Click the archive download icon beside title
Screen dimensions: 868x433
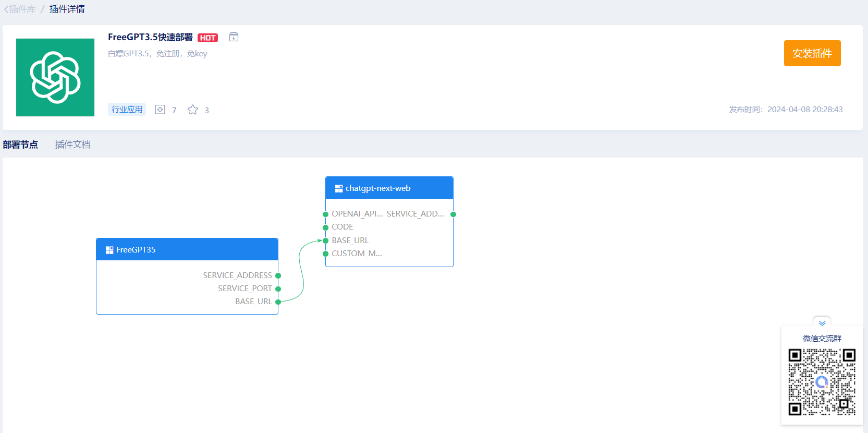[x=234, y=37]
